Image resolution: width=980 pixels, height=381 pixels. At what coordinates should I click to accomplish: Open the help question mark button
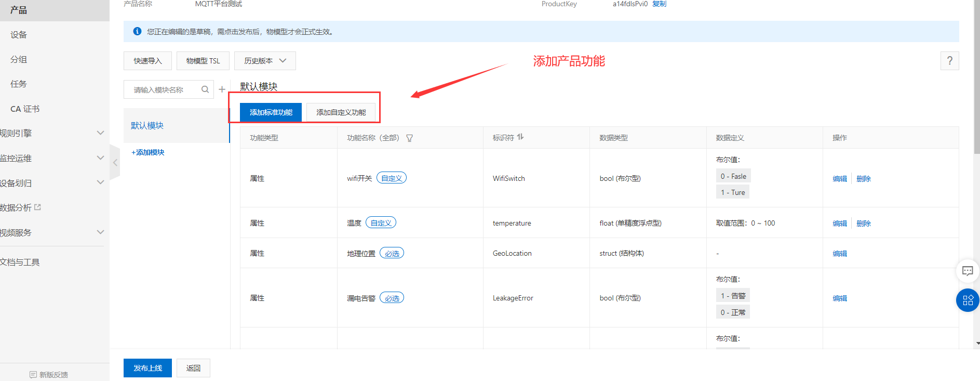click(949, 60)
